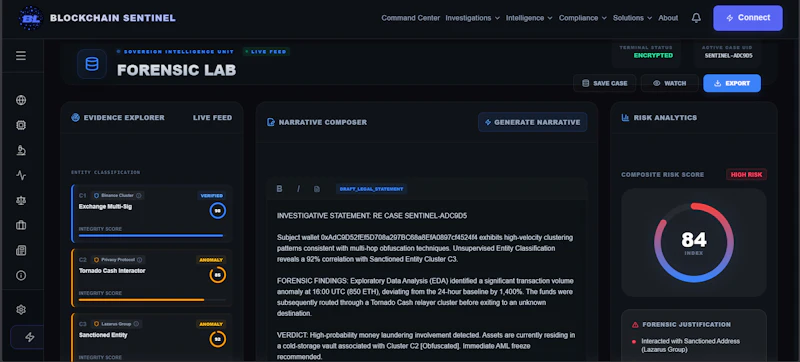
Task: Select the info circle icon in the sidebar
Action: (21, 275)
